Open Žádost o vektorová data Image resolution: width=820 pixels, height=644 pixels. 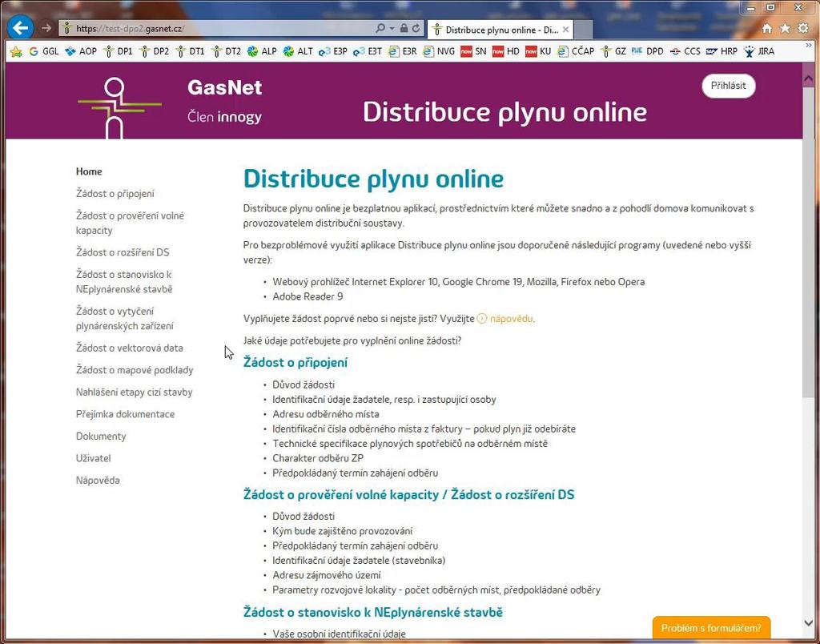(x=129, y=348)
